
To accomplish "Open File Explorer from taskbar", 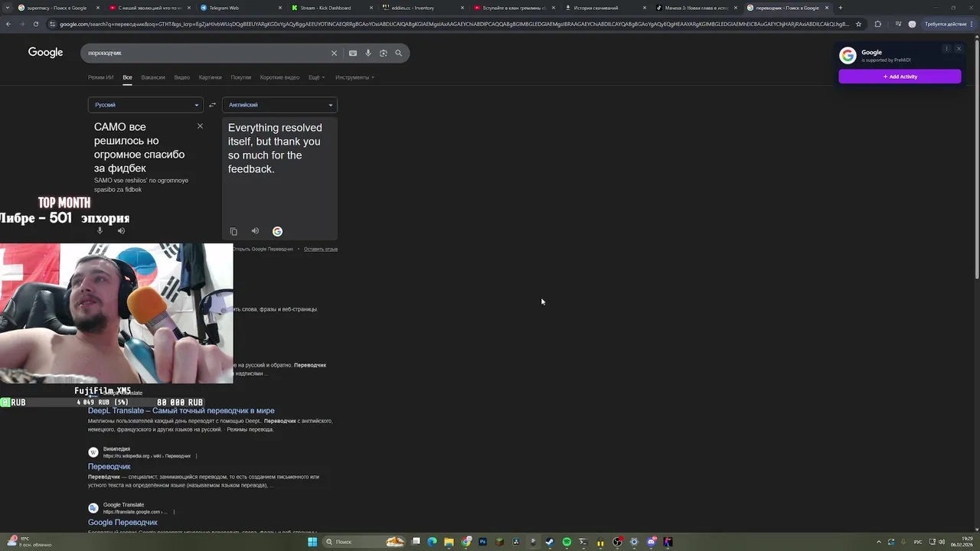I will click(x=449, y=542).
